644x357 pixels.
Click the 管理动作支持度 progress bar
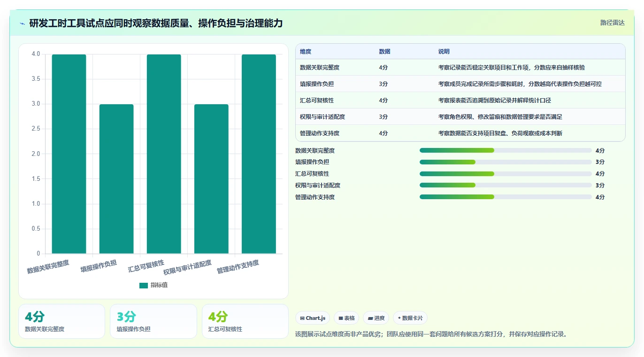point(506,197)
